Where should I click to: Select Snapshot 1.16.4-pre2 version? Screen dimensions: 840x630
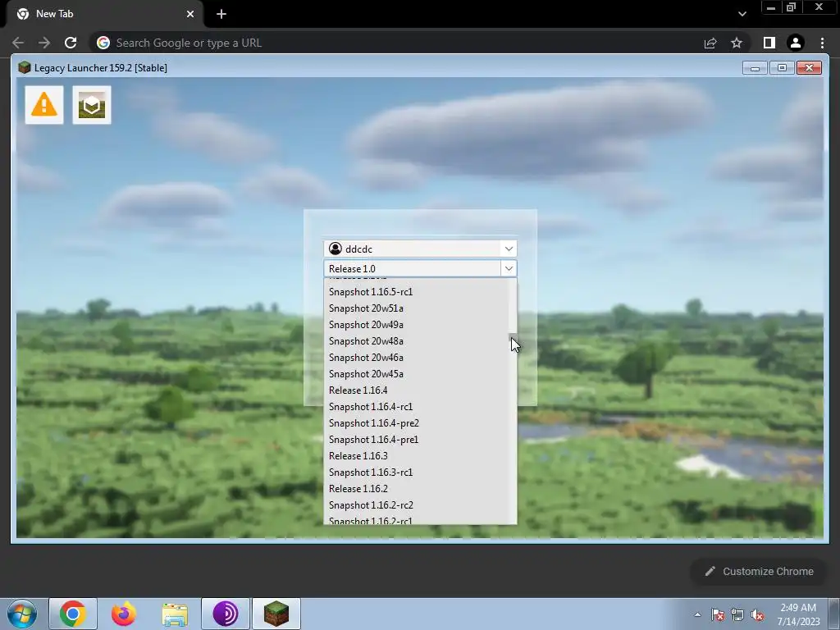416,423
